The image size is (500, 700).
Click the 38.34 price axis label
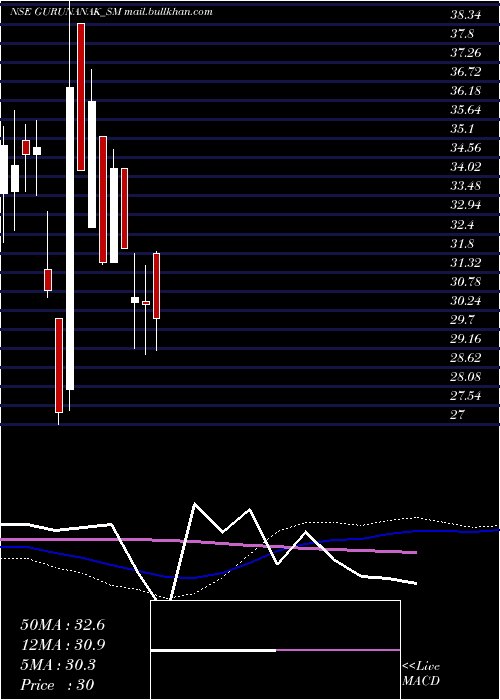466,15
